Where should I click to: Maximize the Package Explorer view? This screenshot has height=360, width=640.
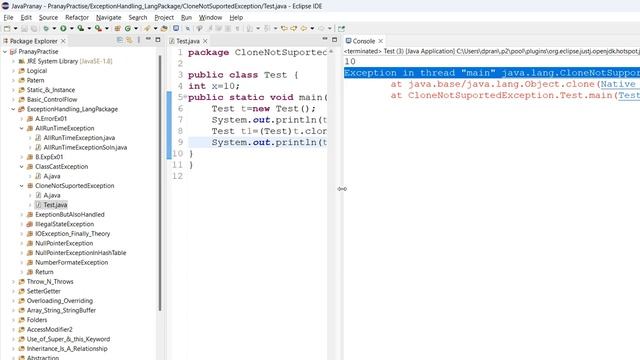tap(158, 40)
